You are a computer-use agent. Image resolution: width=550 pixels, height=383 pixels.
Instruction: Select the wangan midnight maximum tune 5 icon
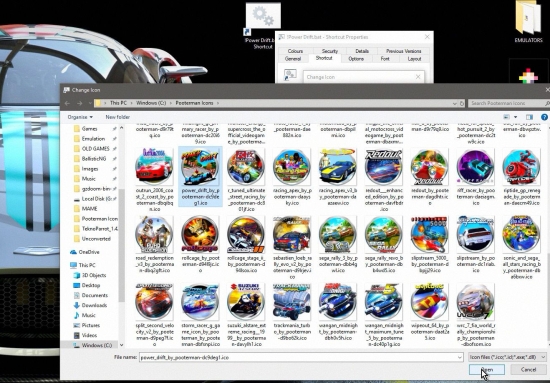383,315
